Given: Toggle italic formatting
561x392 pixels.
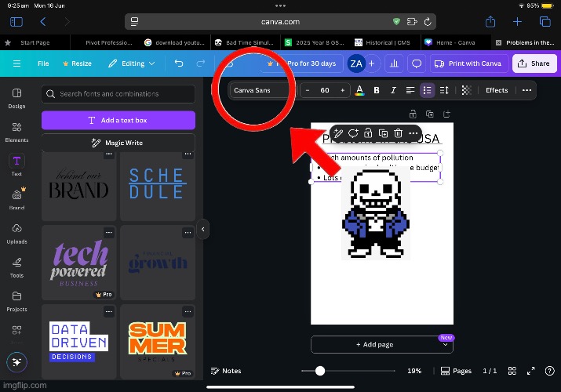Looking at the screenshot, I should click(x=393, y=90).
